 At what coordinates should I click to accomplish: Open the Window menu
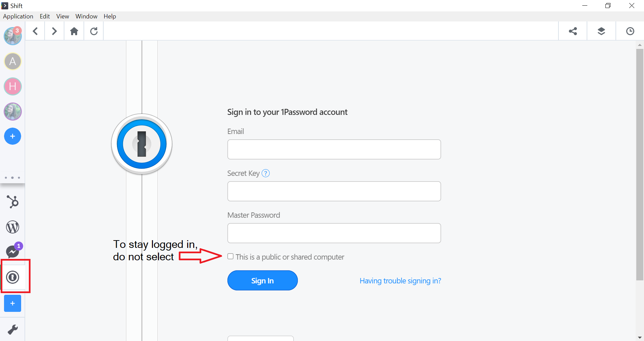(86, 16)
